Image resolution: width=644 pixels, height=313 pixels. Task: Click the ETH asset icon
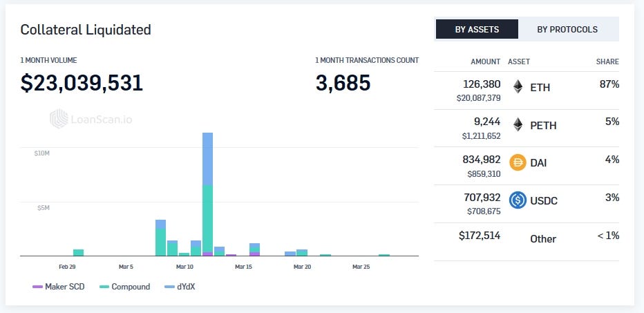518,87
